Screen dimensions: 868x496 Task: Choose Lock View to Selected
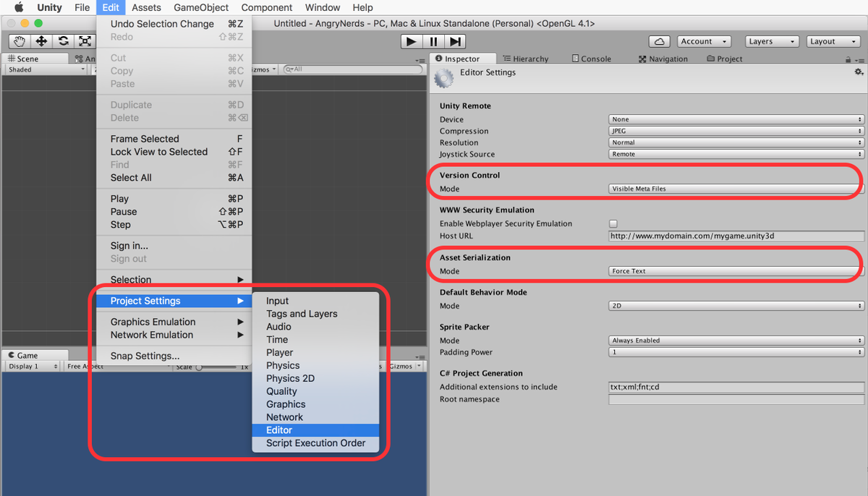pos(174,152)
